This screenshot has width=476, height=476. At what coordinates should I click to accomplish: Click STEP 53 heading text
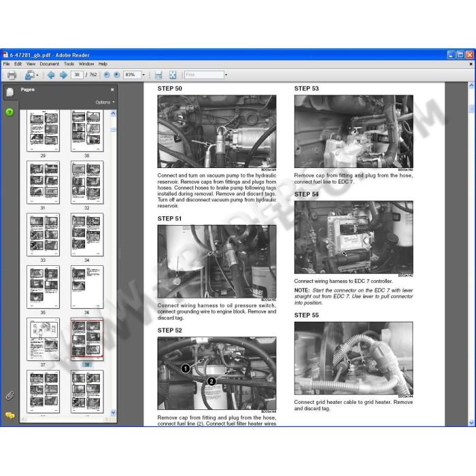(x=306, y=88)
